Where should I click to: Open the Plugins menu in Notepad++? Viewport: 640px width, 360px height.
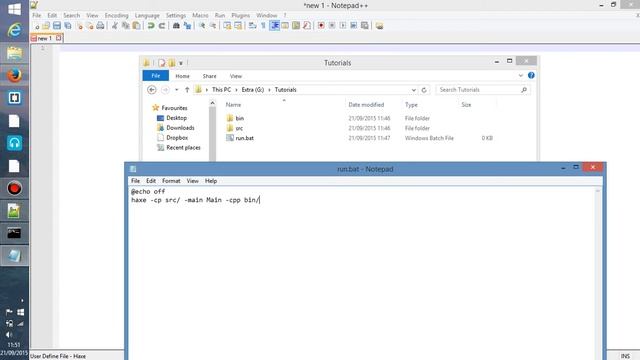point(240,15)
